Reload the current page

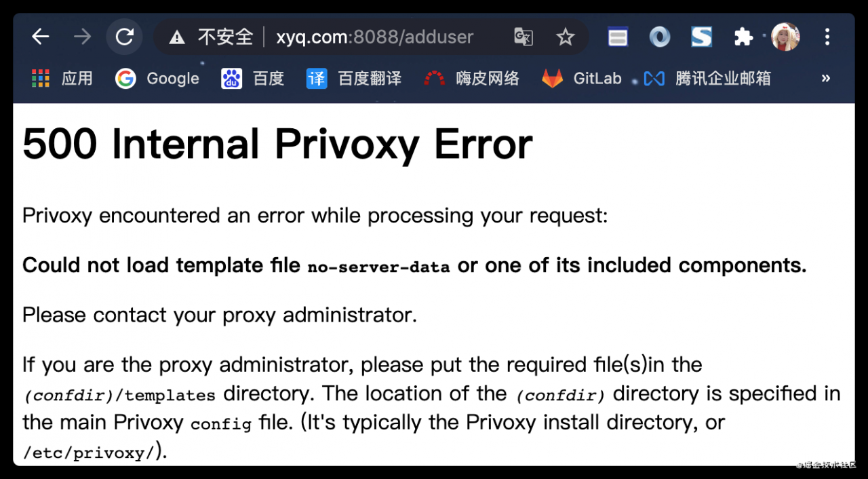(x=125, y=37)
